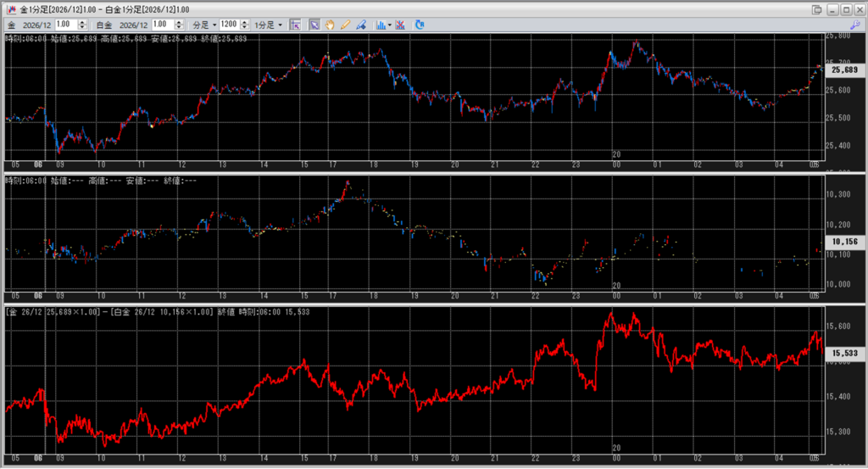Open chart settings via wrench icon
Screen dimensions: 868x469
(x=854, y=25)
